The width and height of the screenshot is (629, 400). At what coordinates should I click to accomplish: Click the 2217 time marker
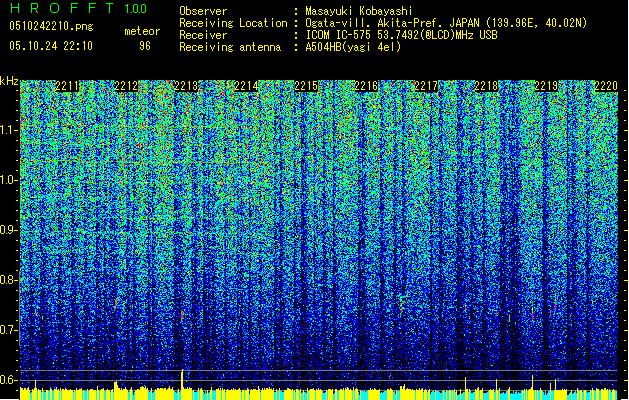pos(426,86)
